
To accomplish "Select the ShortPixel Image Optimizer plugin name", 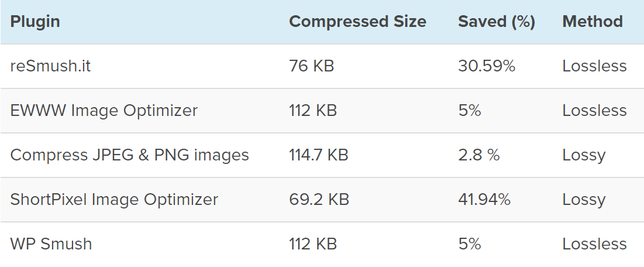I will [x=114, y=200].
